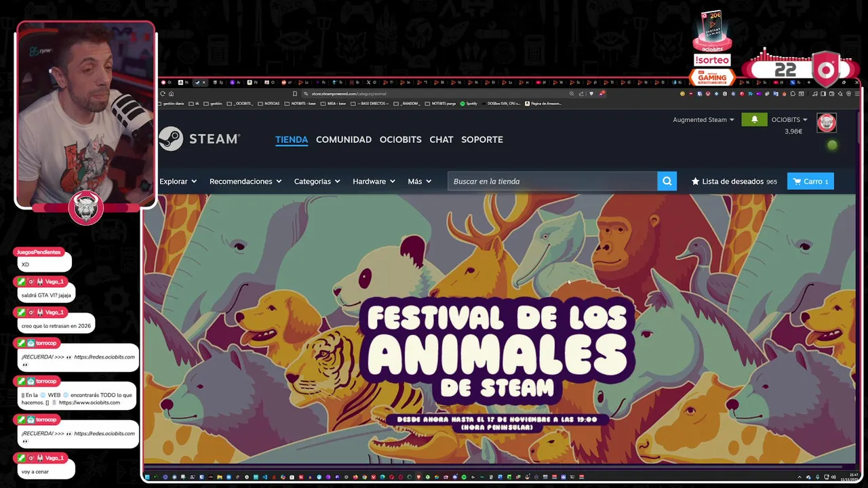Expand the Recomendaciones dropdown
868x488 pixels.
point(245,181)
